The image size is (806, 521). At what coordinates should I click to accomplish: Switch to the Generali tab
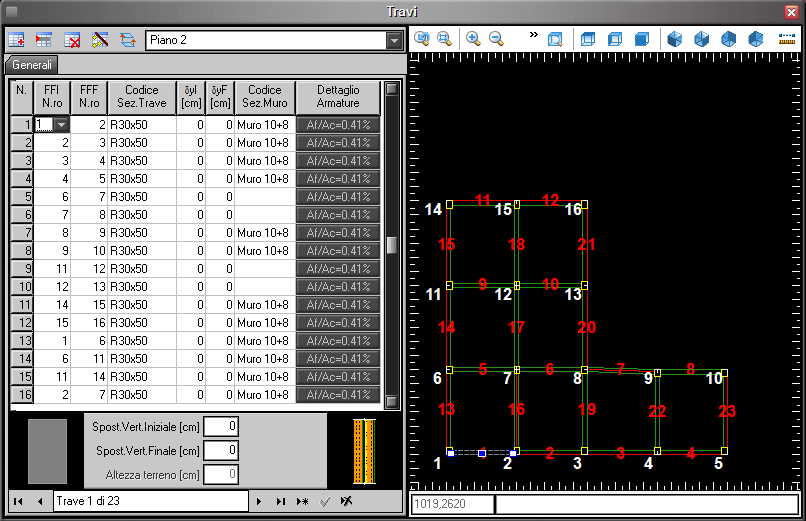point(33,65)
